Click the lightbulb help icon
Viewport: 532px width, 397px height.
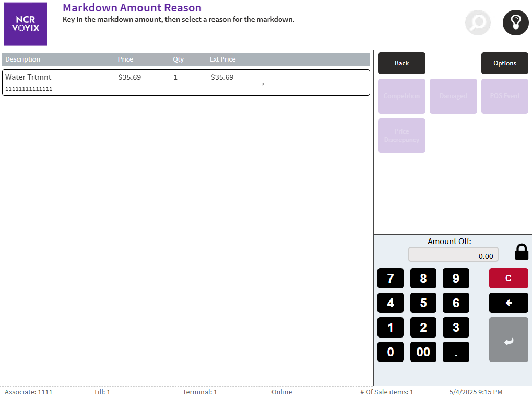[515, 23]
